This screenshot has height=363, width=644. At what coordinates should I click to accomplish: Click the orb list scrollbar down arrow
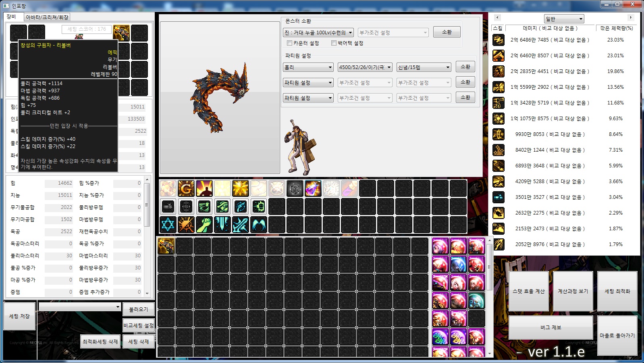click(490, 354)
